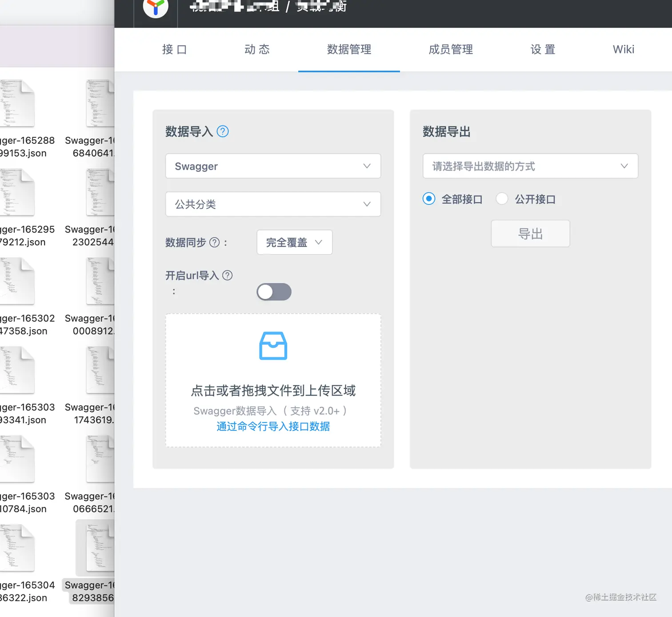Select Finder file icon above Swagger 1743619
This screenshot has width=672, height=617.
pyautogui.click(x=100, y=370)
